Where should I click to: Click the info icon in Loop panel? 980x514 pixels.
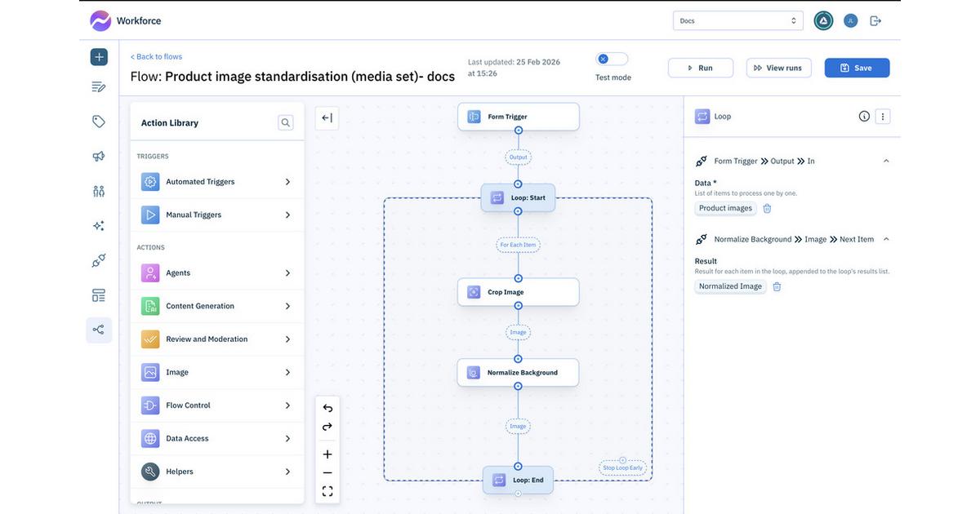[864, 117]
